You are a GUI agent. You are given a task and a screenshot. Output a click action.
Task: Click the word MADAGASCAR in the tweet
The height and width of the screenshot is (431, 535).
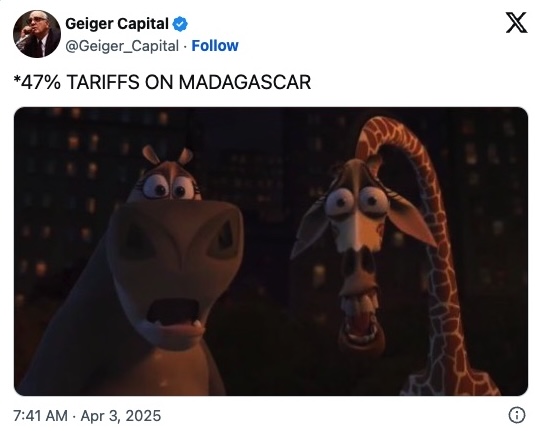(x=245, y=82)
